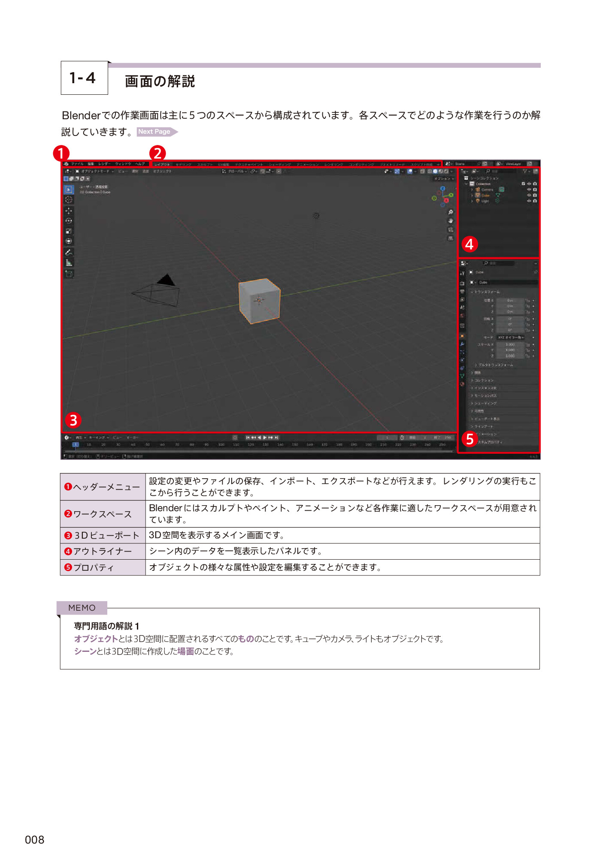The image size is (615, 868).
Task: Toggle visibility eye for the Camera row
Action: coord(529,190)
